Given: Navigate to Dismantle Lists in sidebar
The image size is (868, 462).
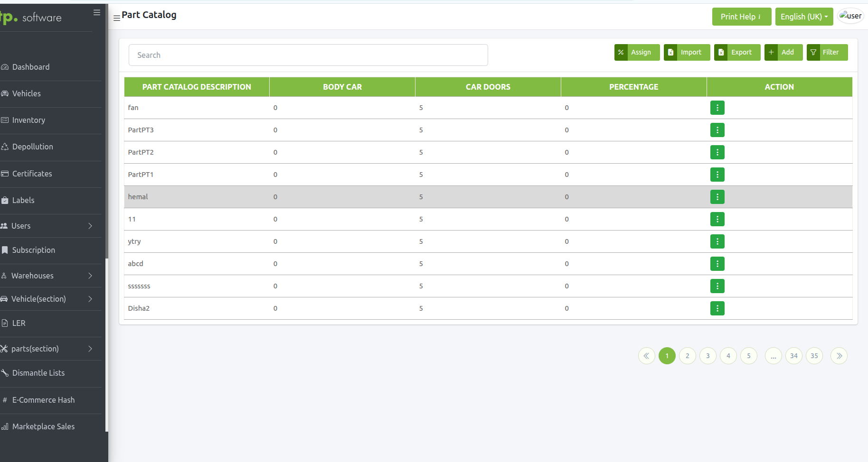Looking at the screenshot, I should click(x=38, y=373).
